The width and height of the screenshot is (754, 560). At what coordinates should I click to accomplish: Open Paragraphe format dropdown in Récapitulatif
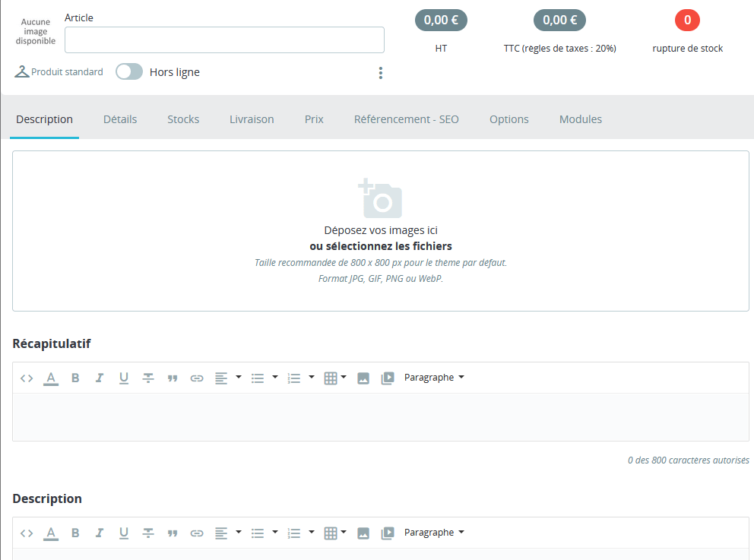[434, 378]
